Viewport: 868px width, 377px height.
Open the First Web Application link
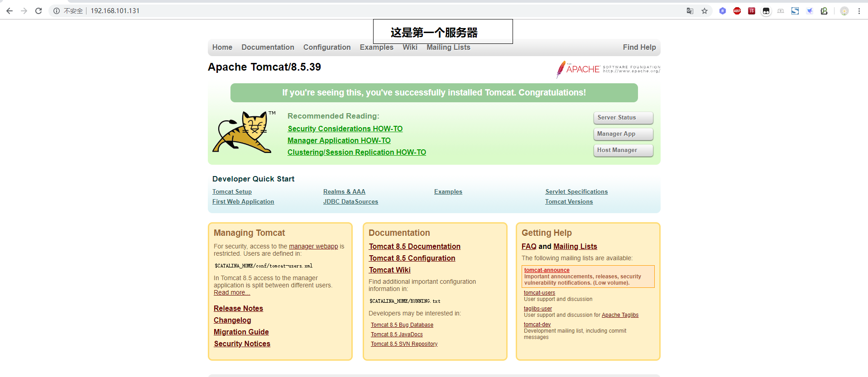[x=243, y=202]
